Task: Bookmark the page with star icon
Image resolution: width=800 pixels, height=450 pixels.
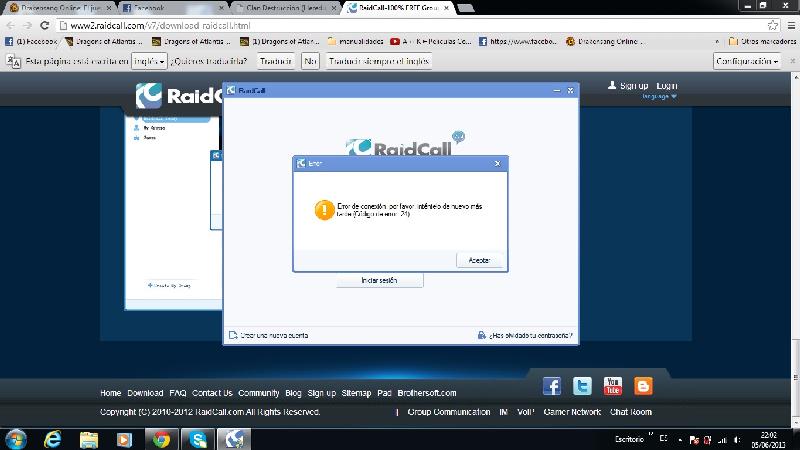Action: (x=773, y=25)
